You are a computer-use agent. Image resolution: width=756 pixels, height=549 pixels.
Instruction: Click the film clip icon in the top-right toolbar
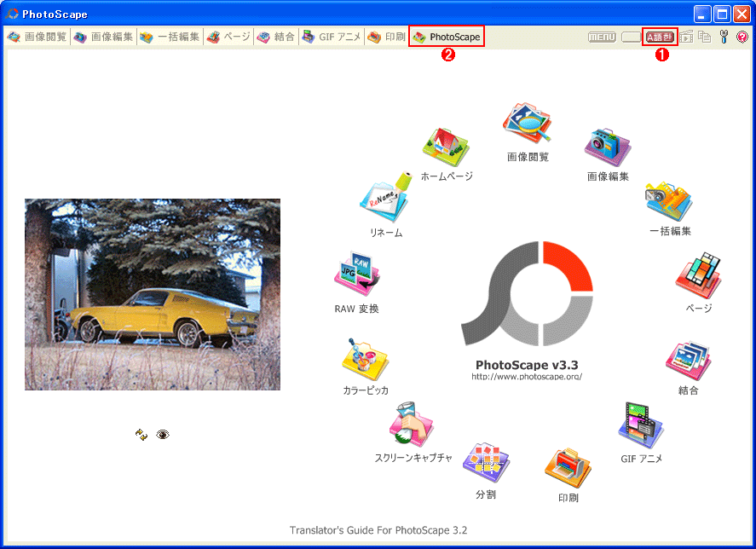687,37
